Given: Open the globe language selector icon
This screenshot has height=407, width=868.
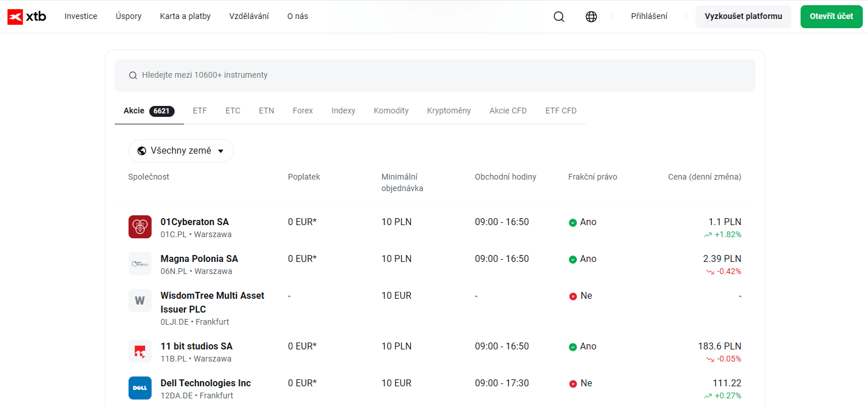Looking at the screenshot, I should click(x=591, y=17).
